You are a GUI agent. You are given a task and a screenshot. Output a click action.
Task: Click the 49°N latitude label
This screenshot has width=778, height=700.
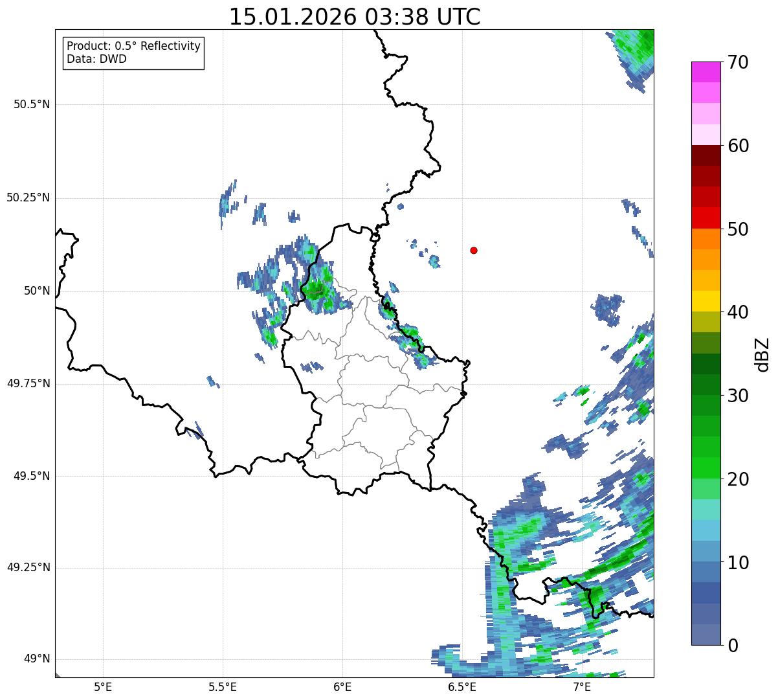[x=37, y=659]
